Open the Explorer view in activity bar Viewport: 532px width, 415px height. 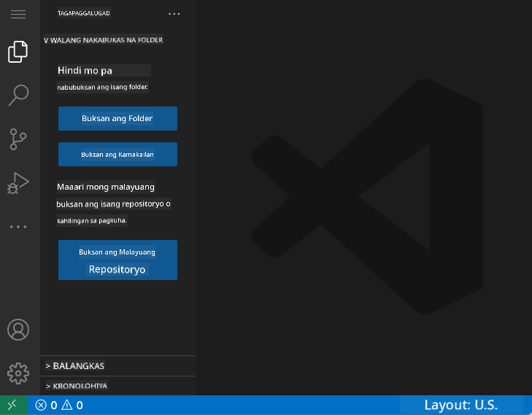click(x=18, y=51)
